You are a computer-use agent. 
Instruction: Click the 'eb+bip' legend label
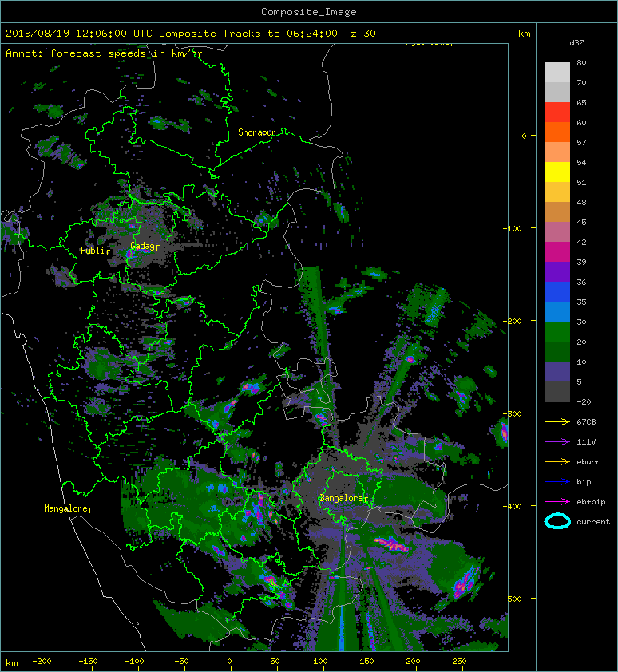pyautogui.click(x=591, y=501)
